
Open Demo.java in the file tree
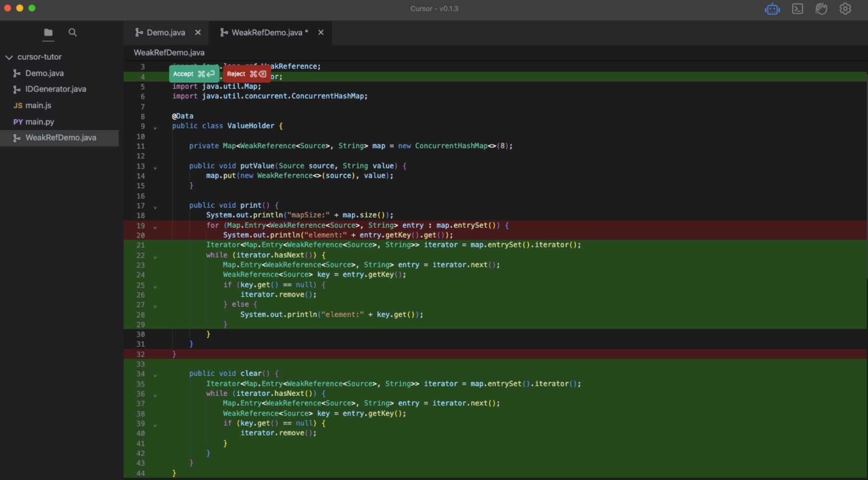[x=45, y=73]
